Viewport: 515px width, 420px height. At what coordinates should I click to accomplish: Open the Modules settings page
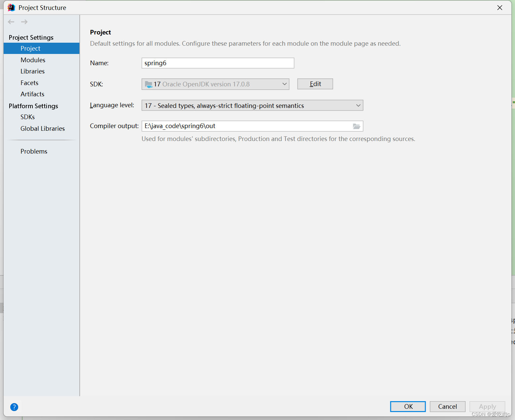(33, 60)
